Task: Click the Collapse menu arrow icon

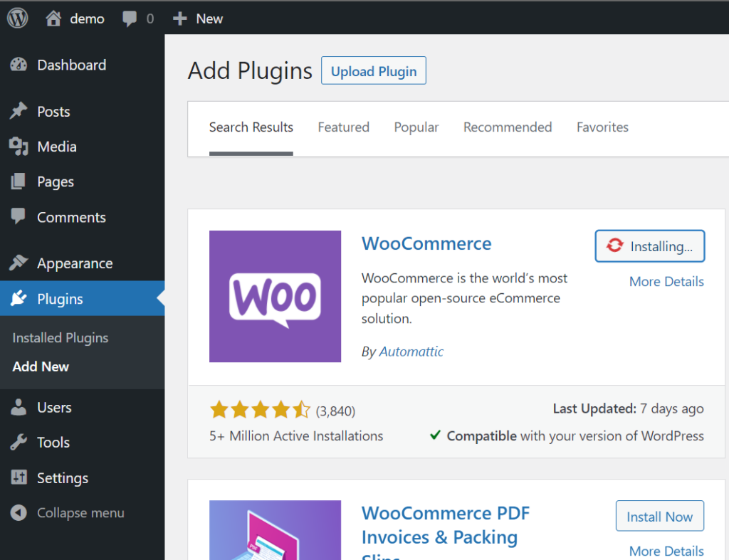Action: click(x=19, y=512)
